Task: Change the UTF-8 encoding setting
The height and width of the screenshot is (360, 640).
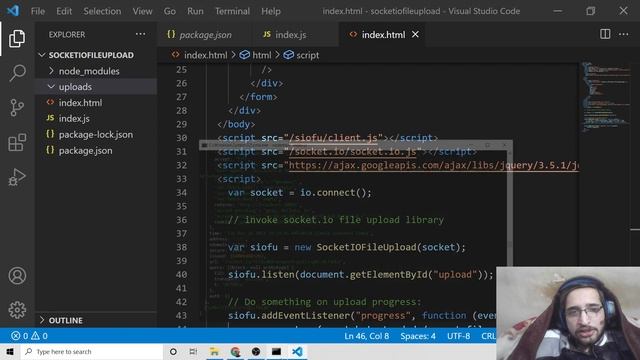Action: click(458, 336)
